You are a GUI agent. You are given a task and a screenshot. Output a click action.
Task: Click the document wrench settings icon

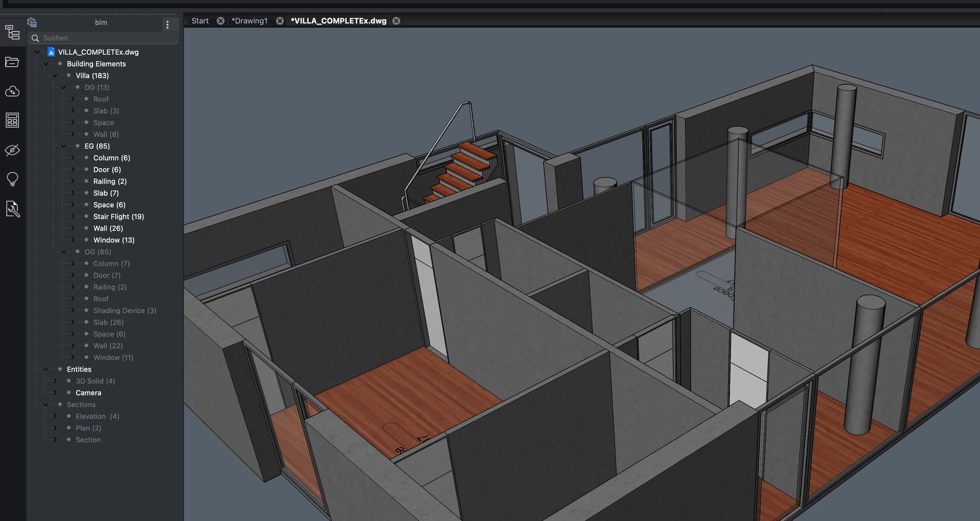(x=12, y=209)
